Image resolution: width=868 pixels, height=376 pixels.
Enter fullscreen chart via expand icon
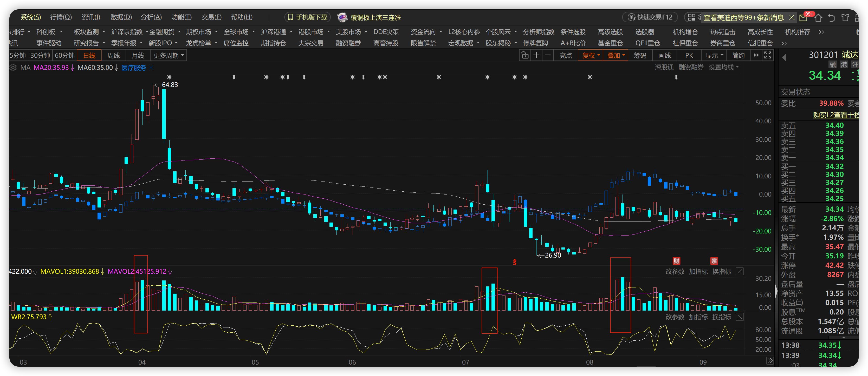pos(768,55)
